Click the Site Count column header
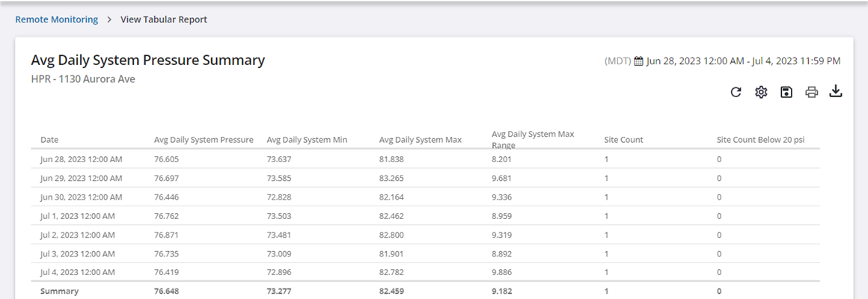 pos(623,140)
